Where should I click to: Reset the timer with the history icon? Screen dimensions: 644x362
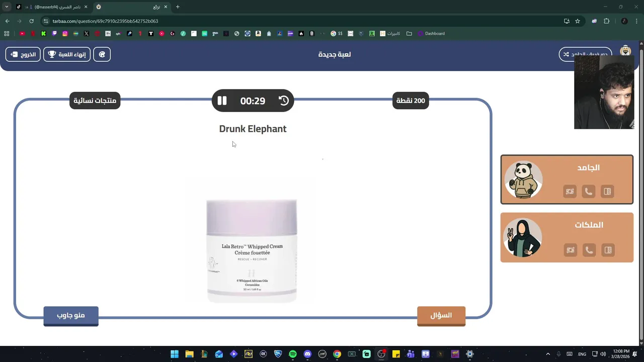[284, 101]
